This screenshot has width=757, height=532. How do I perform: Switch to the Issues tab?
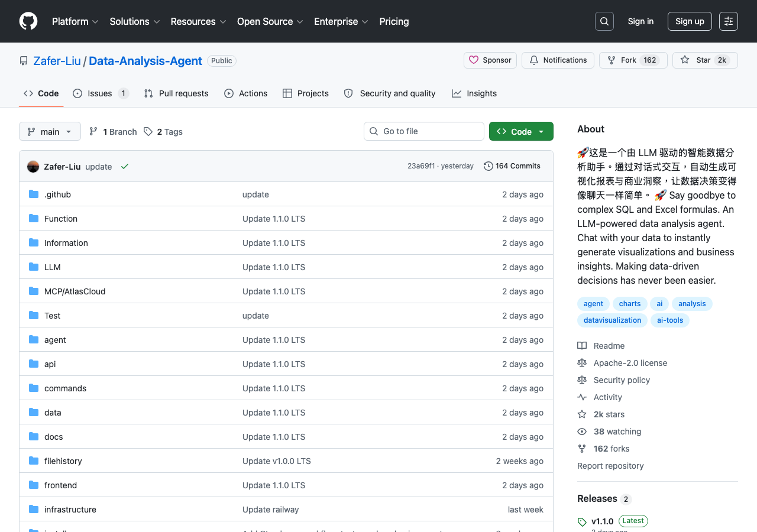point(101,93)
